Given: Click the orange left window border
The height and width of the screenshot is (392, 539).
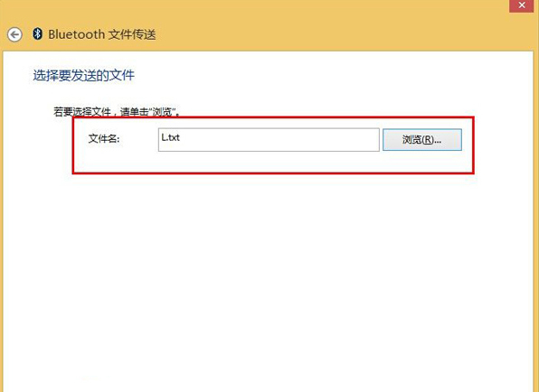Looking at the screenshot, I should [x=2, y=219].
